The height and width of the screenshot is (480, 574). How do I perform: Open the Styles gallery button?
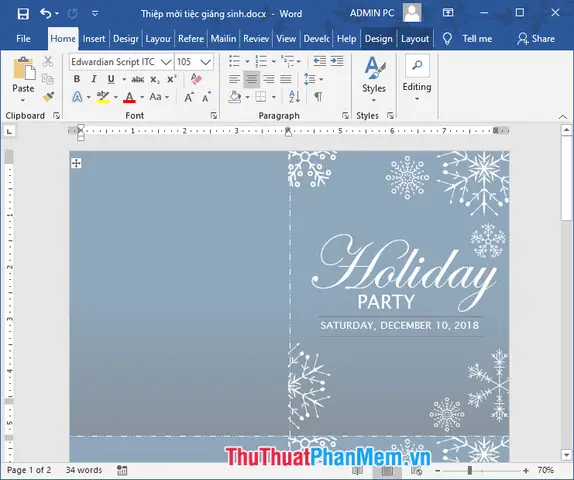374,79
